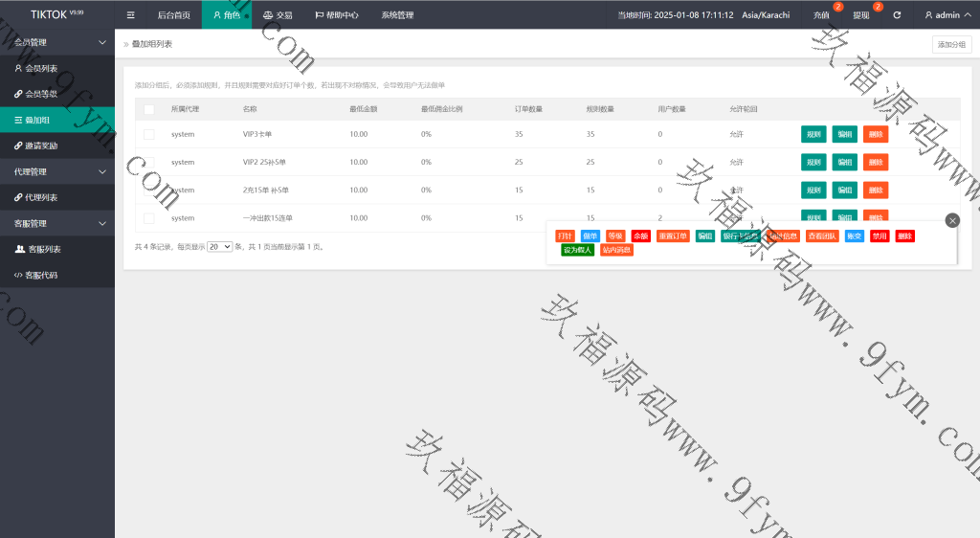Check the VIP3卡单 row checkbox
The image size is (980, 538).
point(148,135)
